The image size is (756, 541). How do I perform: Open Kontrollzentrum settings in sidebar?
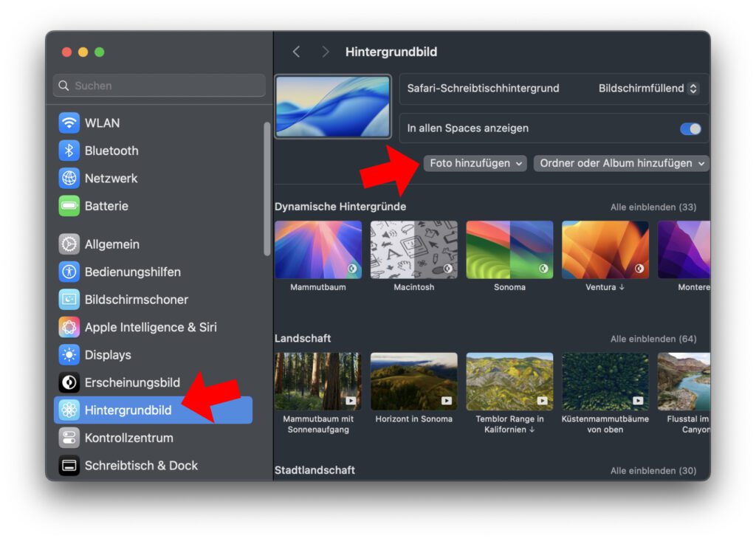(x=128, y=438)
